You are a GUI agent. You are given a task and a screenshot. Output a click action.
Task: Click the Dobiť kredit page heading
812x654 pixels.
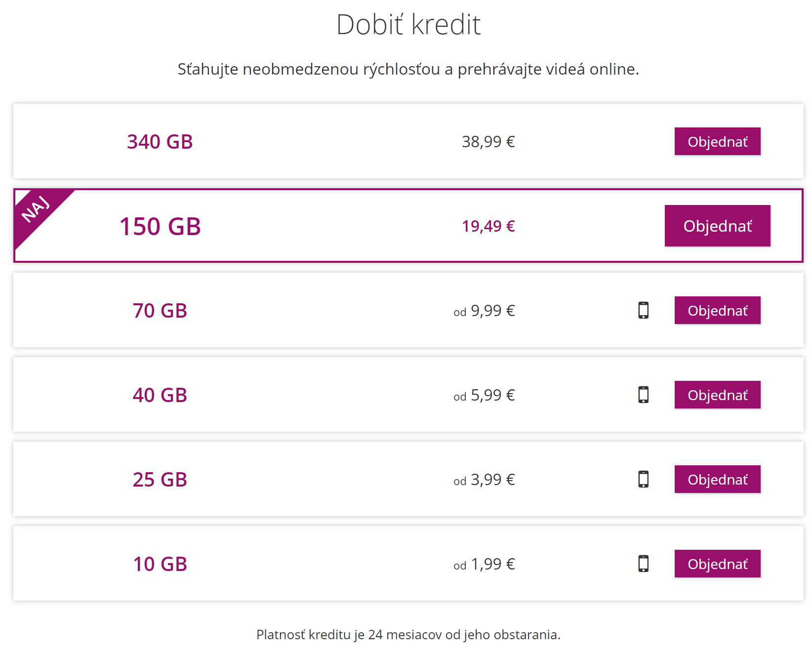[x=408, y=25]
